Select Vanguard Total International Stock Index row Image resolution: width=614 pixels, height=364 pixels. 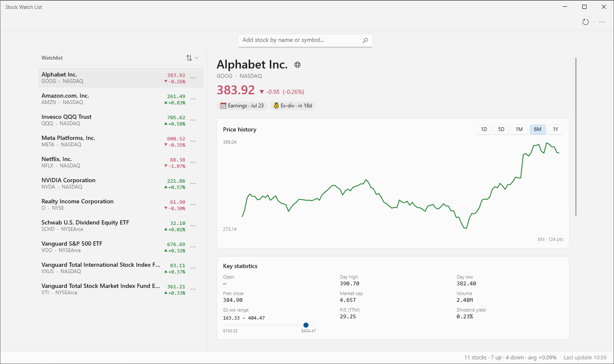click(121, 268)
